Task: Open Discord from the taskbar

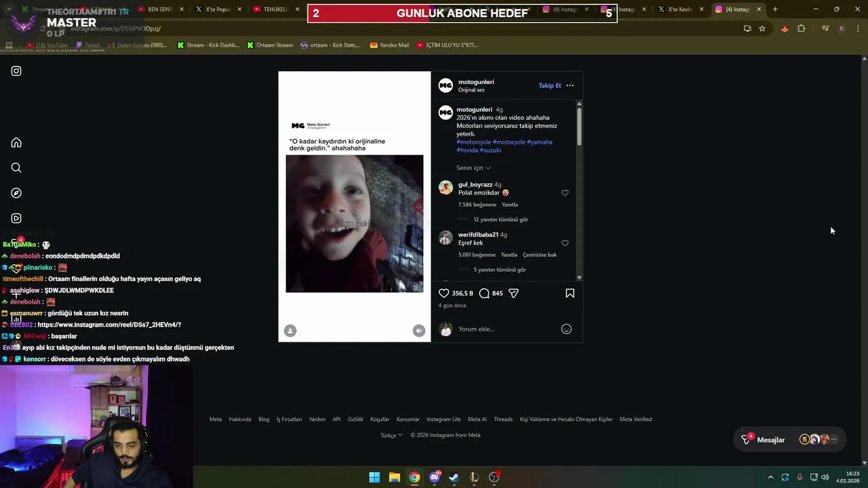Action: (435, 477)
